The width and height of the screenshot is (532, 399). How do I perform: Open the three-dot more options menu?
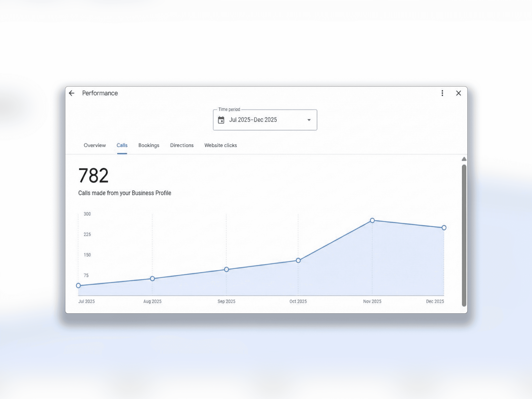pyautogui.click(x=442, y=93)
